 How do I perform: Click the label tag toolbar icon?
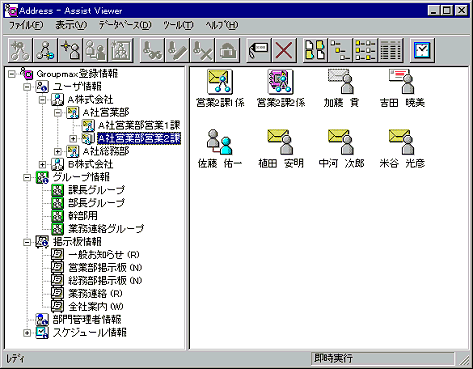tap(259, 50)
